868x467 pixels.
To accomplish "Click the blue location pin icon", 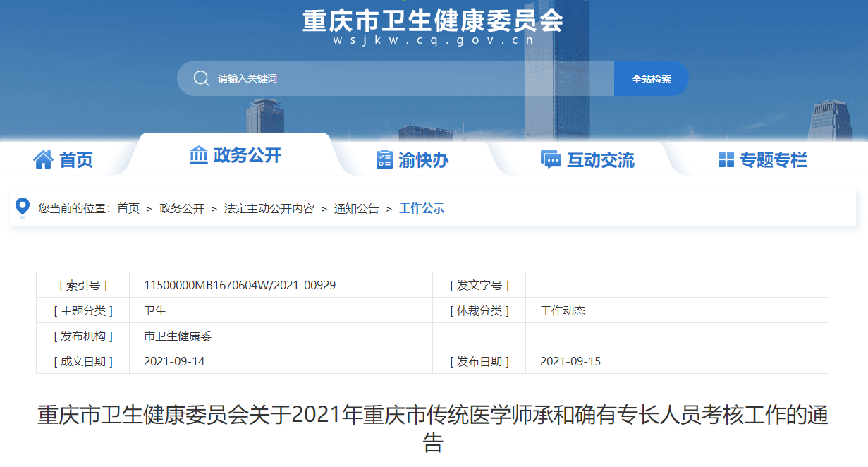I will click(x=23, y=207).
